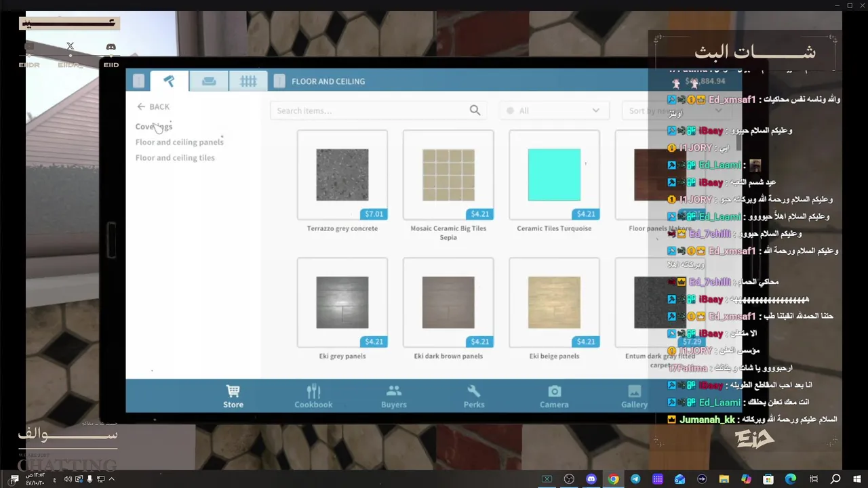Click Jumanah_kk username in chat
This screenshot has width=868, height=488.
click(x=707, y=420)
